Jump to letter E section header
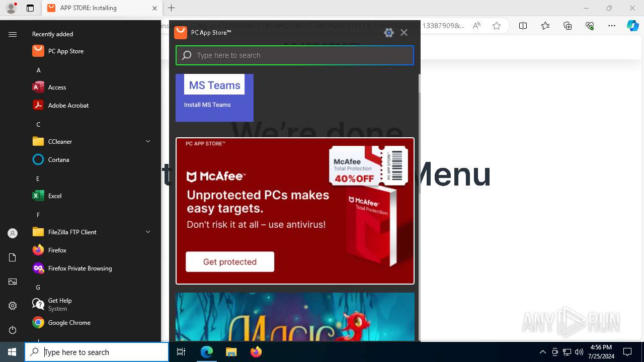The width and height of the screenshot is (644, 362). coord(38,178)
